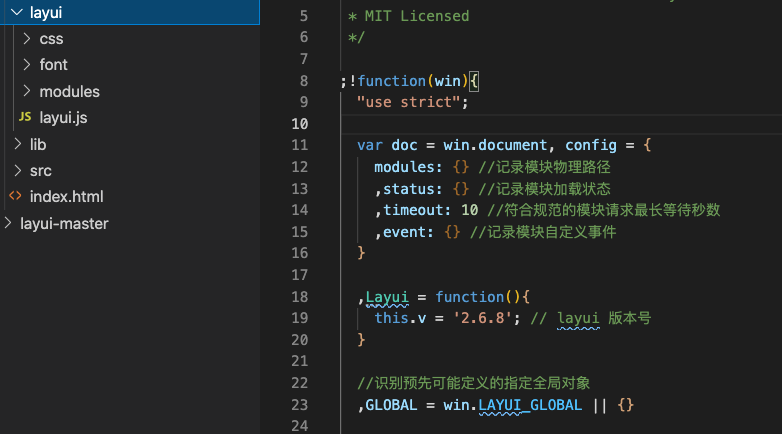Open the layui.js file
Screen dimensions: 782x434
coord(63,118)
